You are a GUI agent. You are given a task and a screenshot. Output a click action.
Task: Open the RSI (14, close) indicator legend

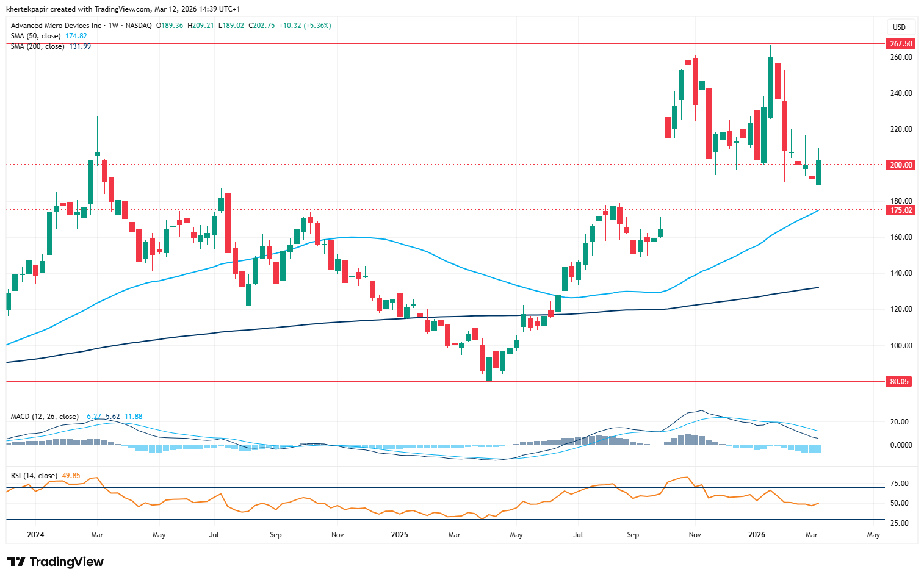(34, 476)
